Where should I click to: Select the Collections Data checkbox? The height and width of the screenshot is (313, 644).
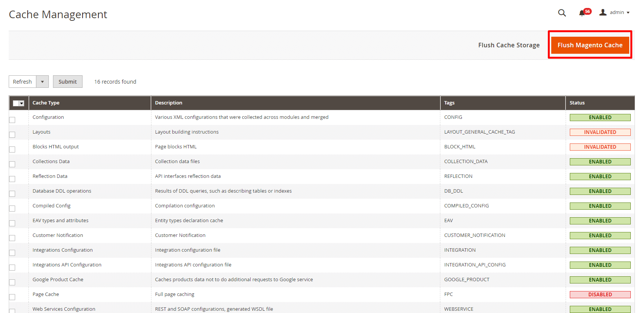[12, 164]
